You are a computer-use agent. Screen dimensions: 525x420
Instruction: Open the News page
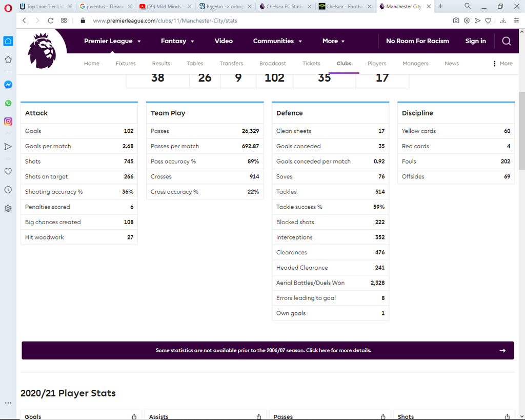coord(452,63)
